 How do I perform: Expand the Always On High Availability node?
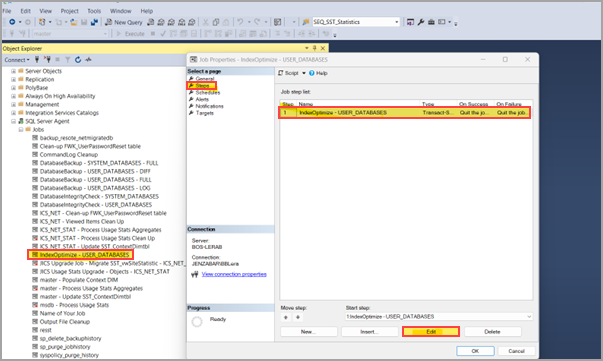coord(13,96)
